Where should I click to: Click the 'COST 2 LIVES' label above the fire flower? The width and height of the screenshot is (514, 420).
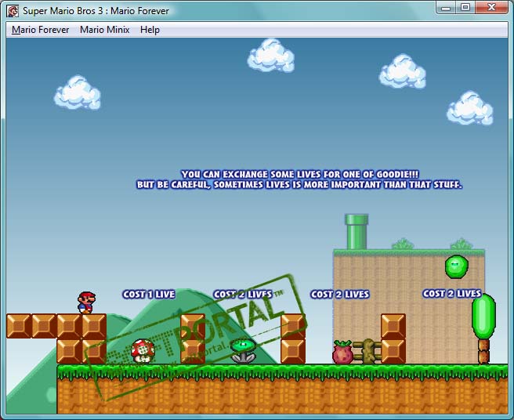(243, 294)
